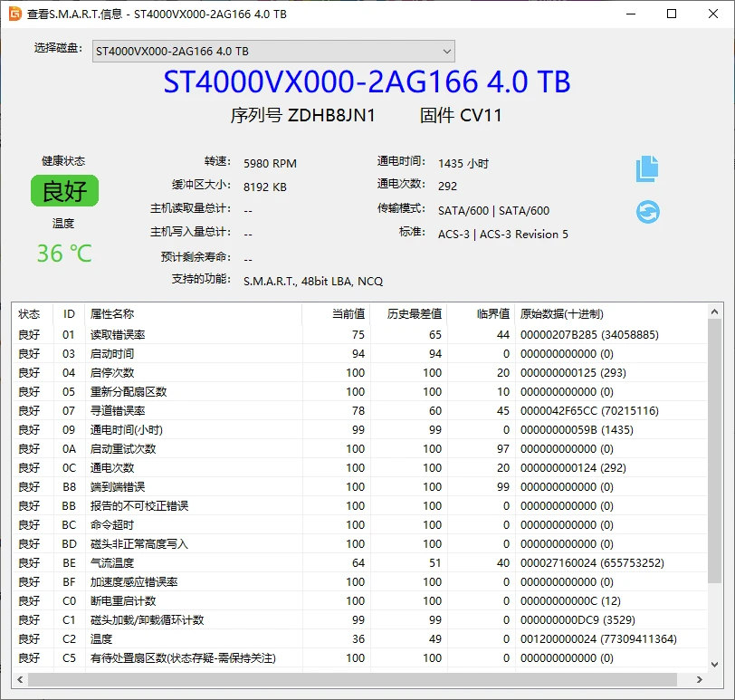Click the 5980 RPM rotation speed value
The width and height of the screenshot is (735, 700).
click(270, 164)
